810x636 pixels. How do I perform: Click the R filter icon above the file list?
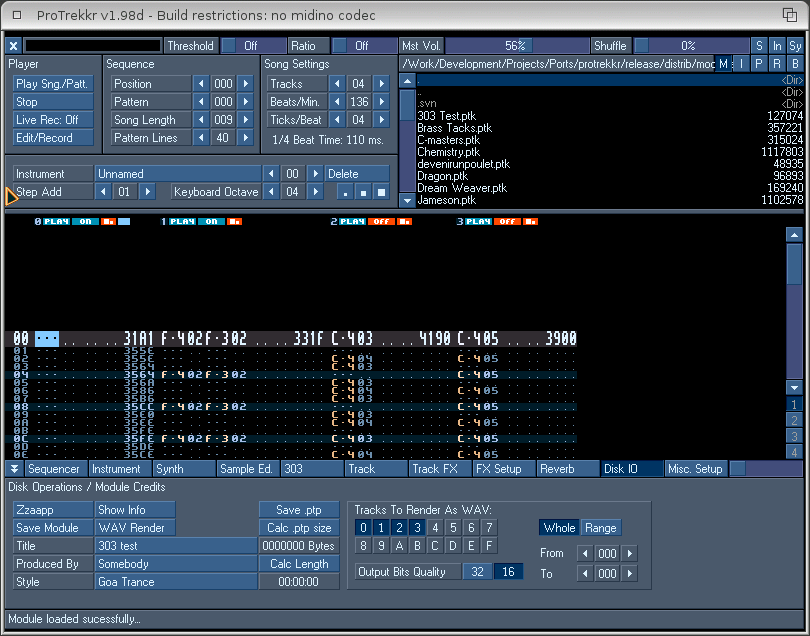[x=777, y=64]
